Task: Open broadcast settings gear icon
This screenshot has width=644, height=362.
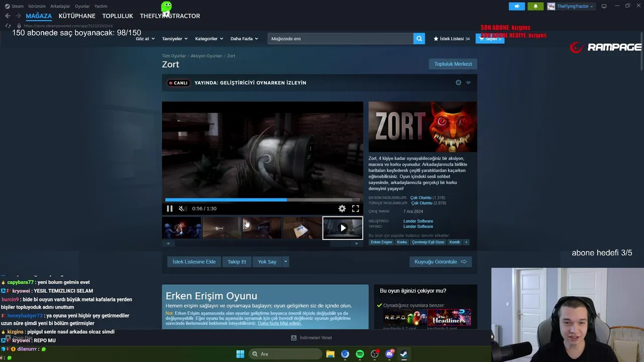Action: point(458,82)
